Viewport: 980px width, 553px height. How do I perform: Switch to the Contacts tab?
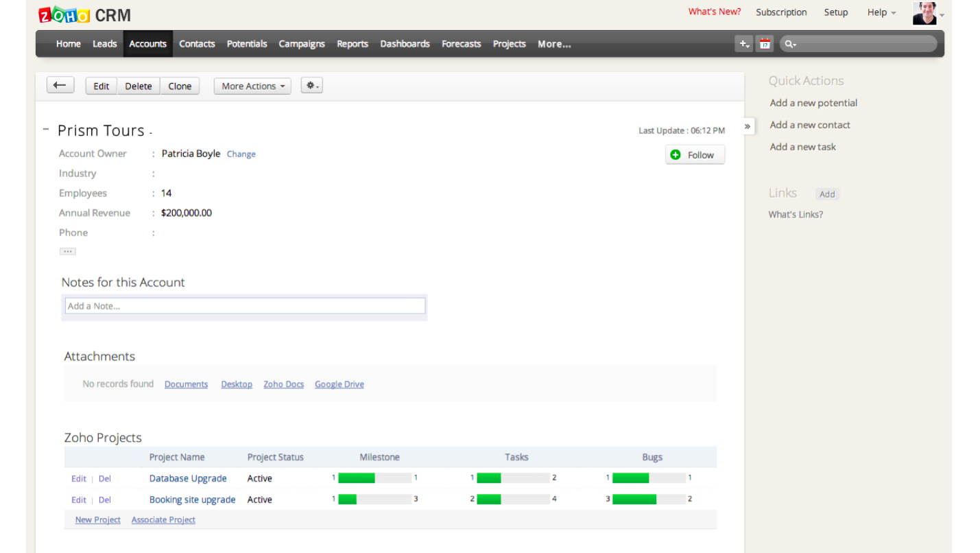click(197, 44)
